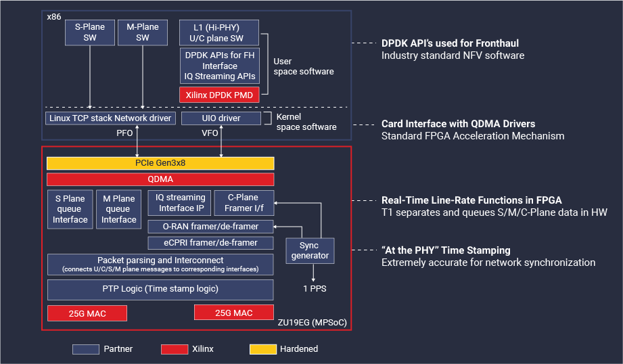Select the Xilinx DPDK PMD red block

point(219,95)
